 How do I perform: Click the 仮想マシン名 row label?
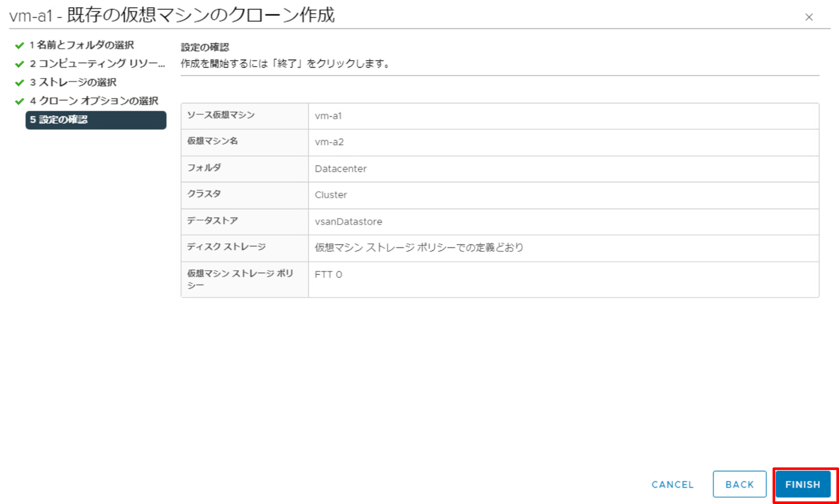[213, 141]
